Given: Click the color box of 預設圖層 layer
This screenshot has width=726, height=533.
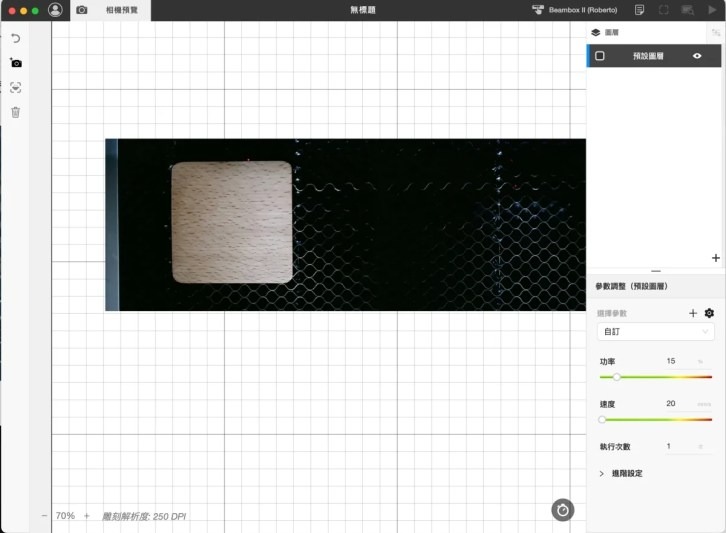Looking at the screenshot, I should [x=600, y=56].
